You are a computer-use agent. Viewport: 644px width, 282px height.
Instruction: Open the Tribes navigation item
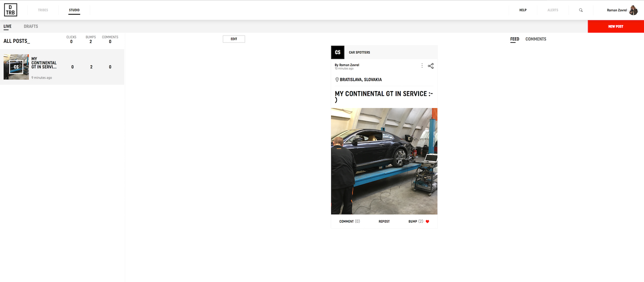pyautogui.click(x=43, y=10)
